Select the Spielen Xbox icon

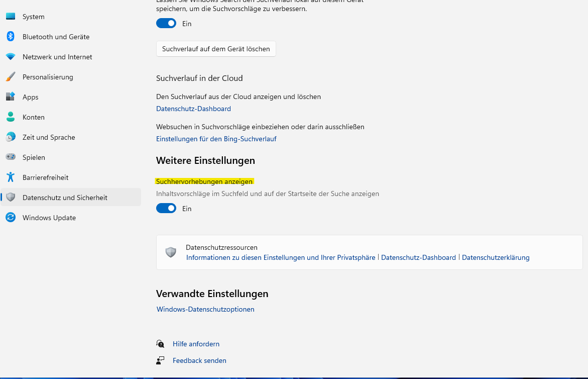(x=11, y=157)
